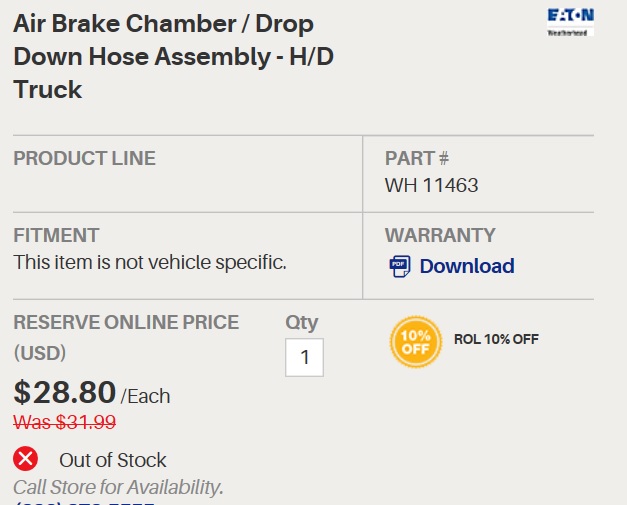The height and width of the screenshot is (505, 627).
Task: Click the ROL 10% OFF promo text
Action: [496, 339]
